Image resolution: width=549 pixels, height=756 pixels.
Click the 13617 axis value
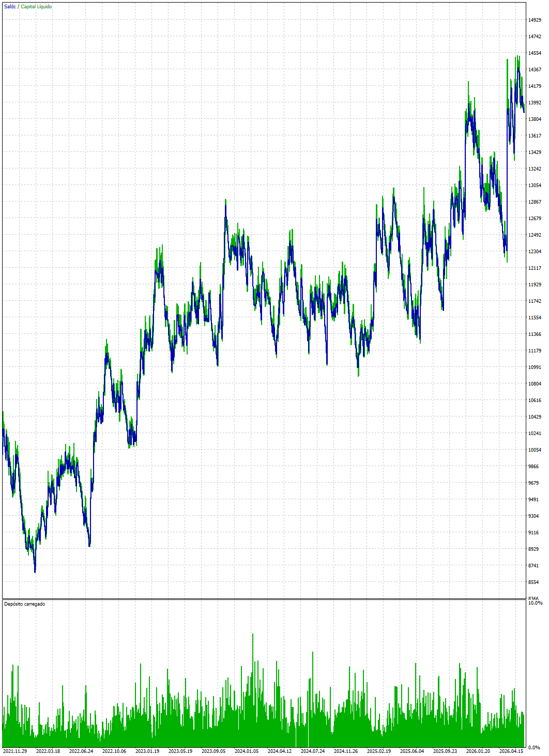(x=535, y=136)
